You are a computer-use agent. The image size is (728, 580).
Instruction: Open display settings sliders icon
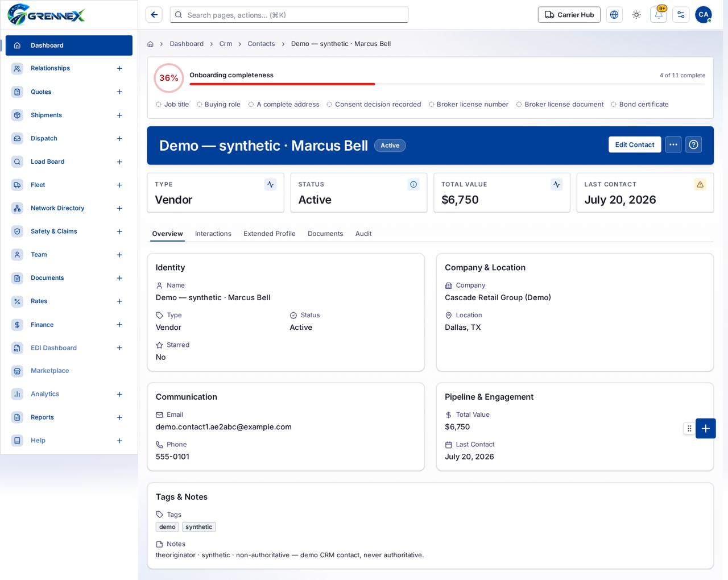[x=681, y=15]
